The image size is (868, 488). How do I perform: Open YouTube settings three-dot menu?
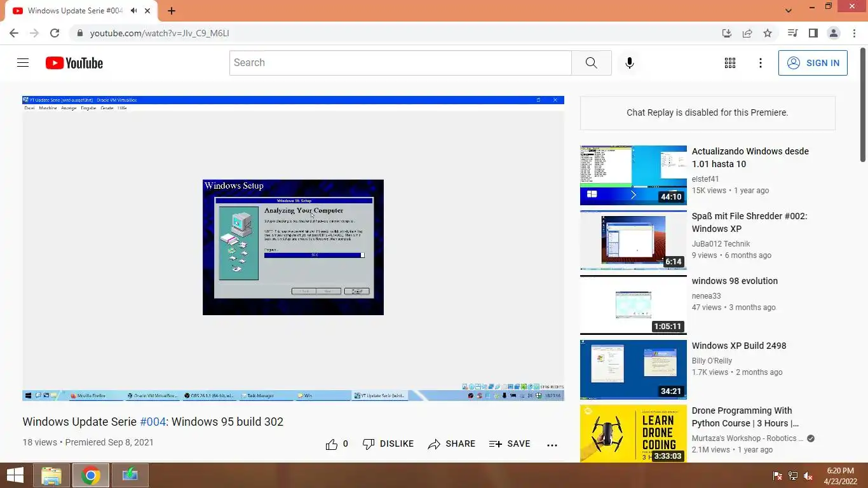pyautogui.click(x=761, y=63)
